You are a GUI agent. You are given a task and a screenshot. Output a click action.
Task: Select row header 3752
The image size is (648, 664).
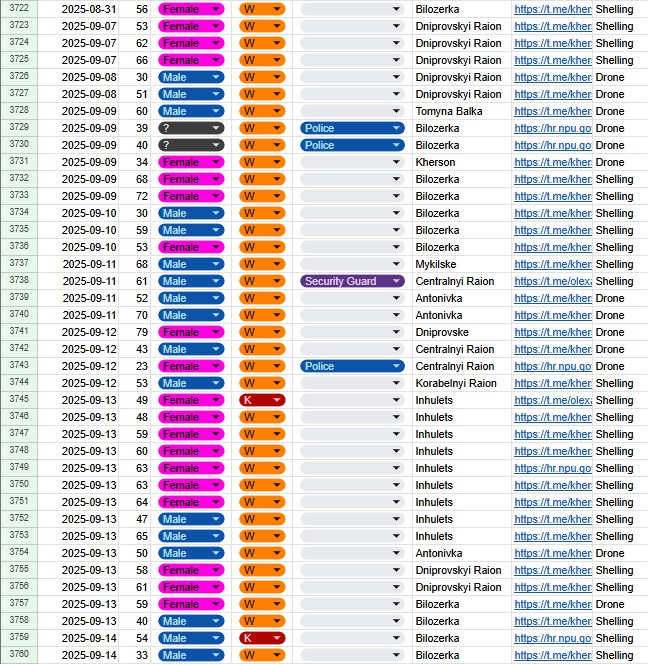pos(19,518)
